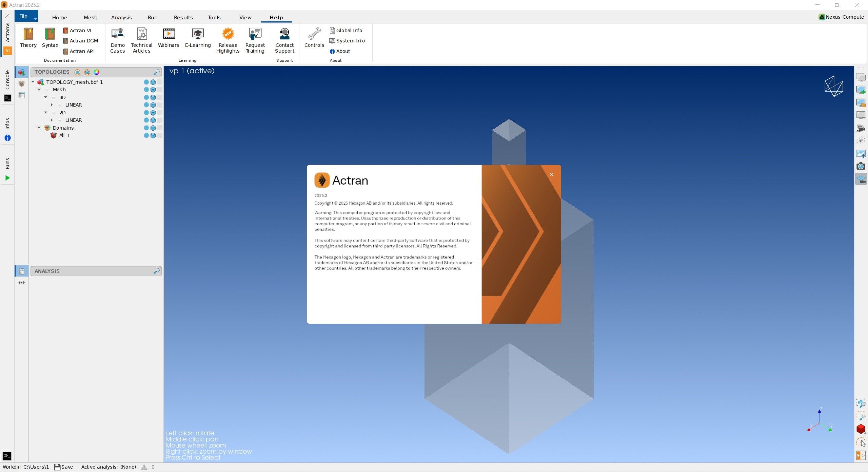
Task: Switch to the Results ribbon tab
Action: pos(183,18)
